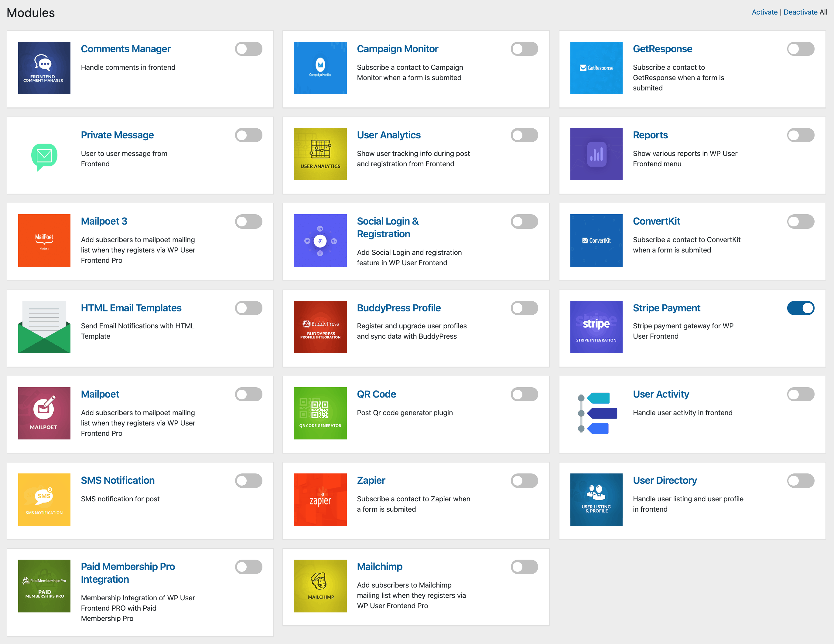
Task: Open the SMS Notification title link
Action: [x=118, y=480]
